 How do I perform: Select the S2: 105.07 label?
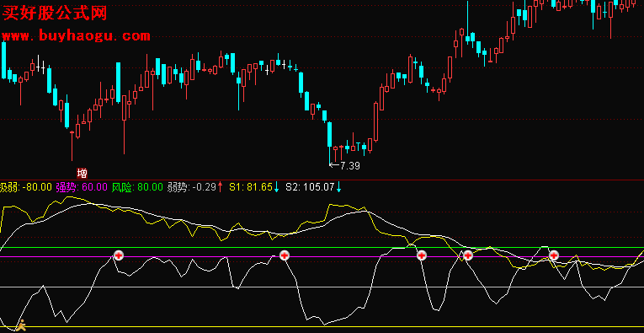click(310, 187)
